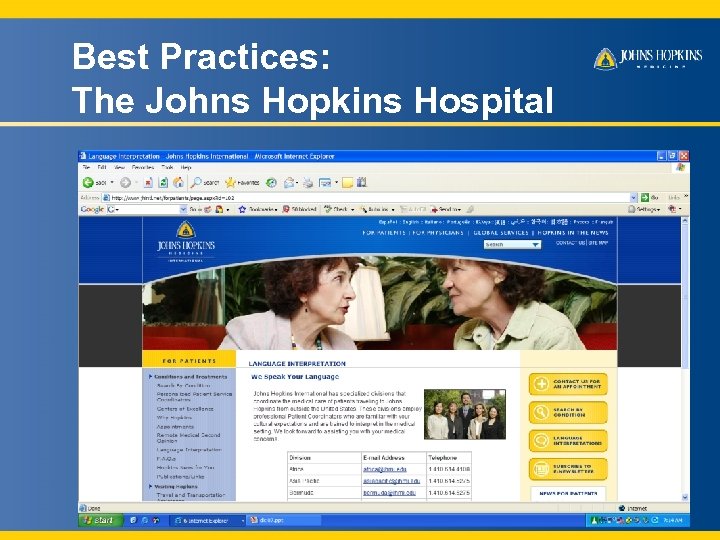Click the Windows Start button

tap(100, 520)
